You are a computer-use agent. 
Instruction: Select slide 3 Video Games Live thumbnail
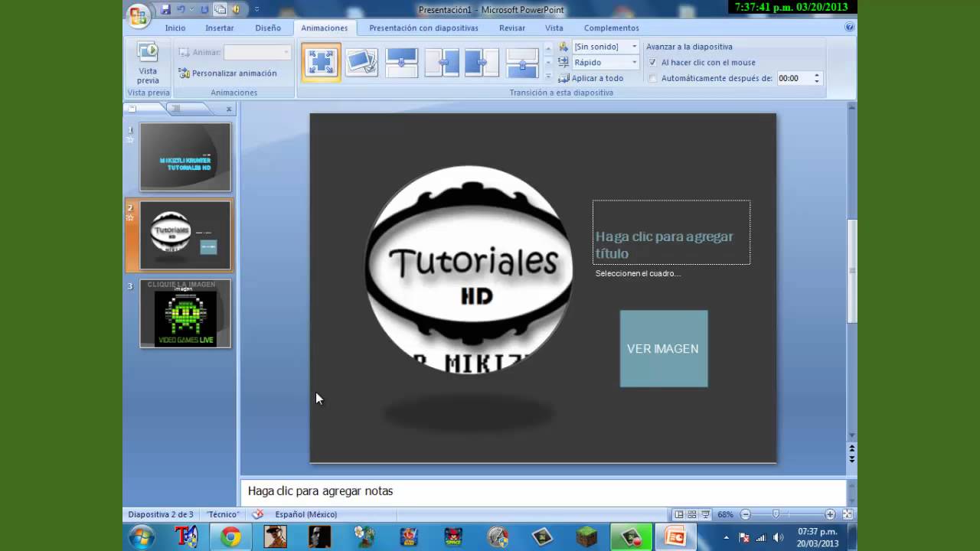[x=185, y=313]
